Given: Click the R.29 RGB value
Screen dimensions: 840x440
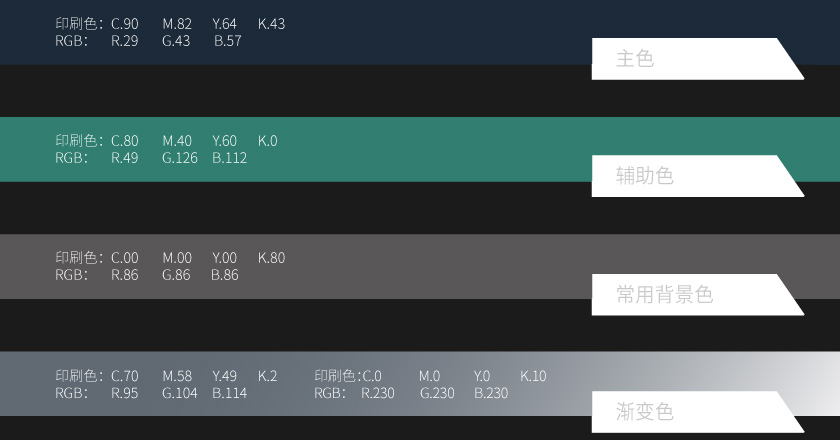Looking at the screenshot, I should 124,41.
